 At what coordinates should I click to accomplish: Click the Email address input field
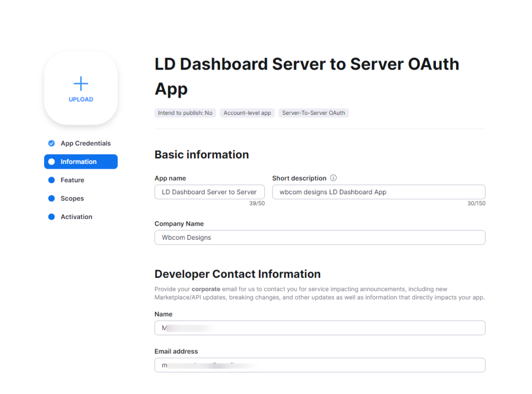tap(320, 365)
